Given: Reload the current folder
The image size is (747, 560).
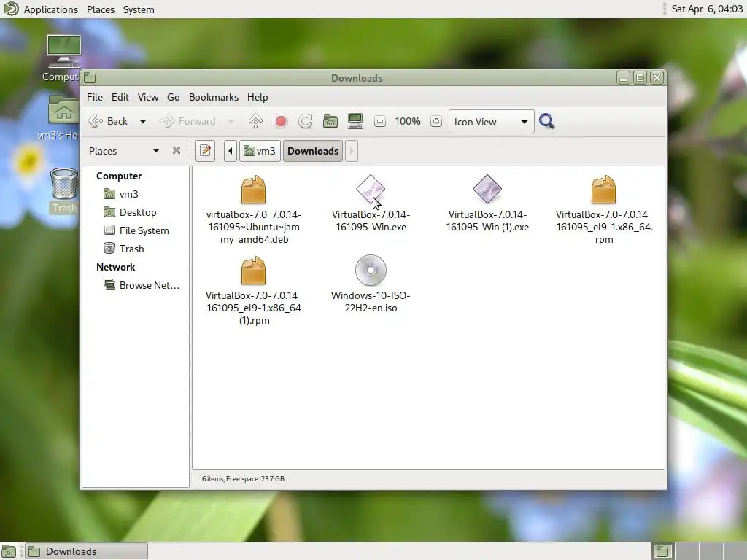Looking at the screenshot, I should (306, 122).
